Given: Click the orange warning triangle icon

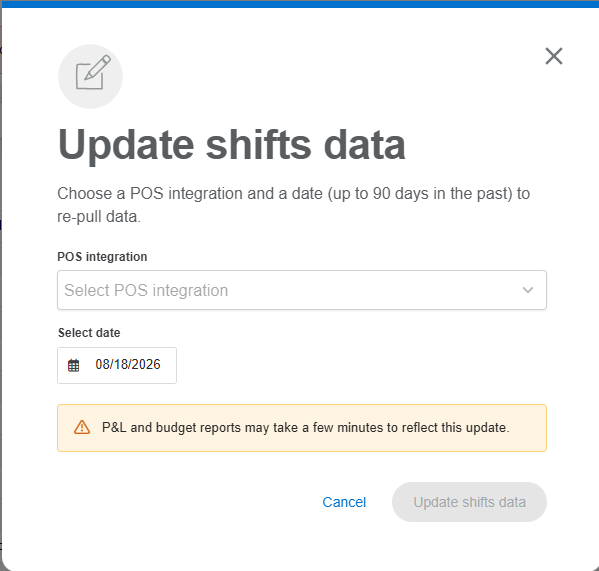Looking at the screenshot, I should point(82,427).
